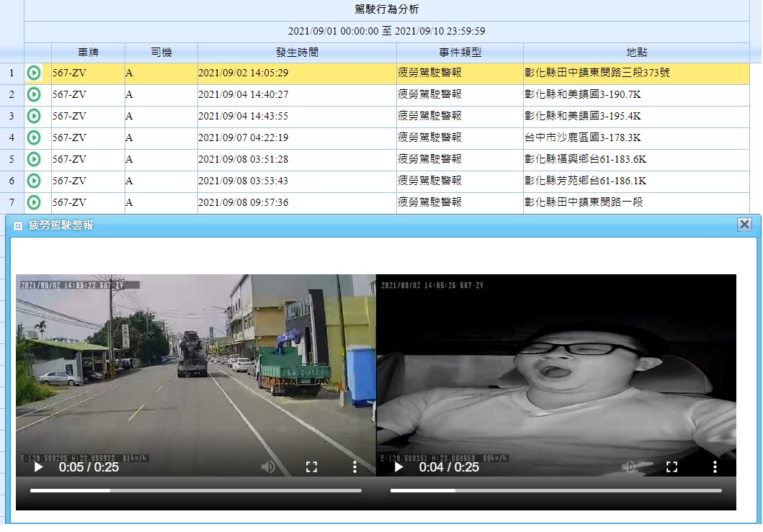Viewport: 763px width, 532px height.
Task: Click the driver camera video frame
Action: point(556,375)
